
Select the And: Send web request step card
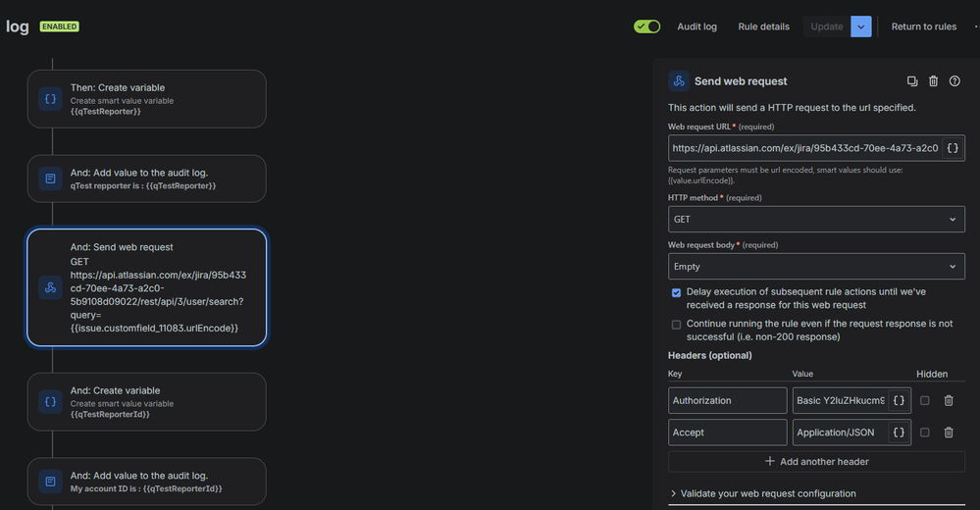(147, 287)
